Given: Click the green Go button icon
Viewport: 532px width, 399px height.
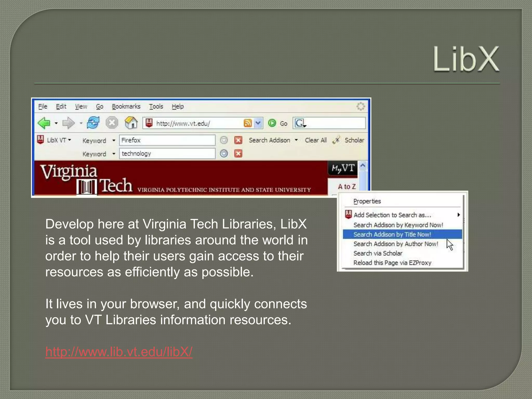Looking at the screenshot, I should click(x=272, y=123).
